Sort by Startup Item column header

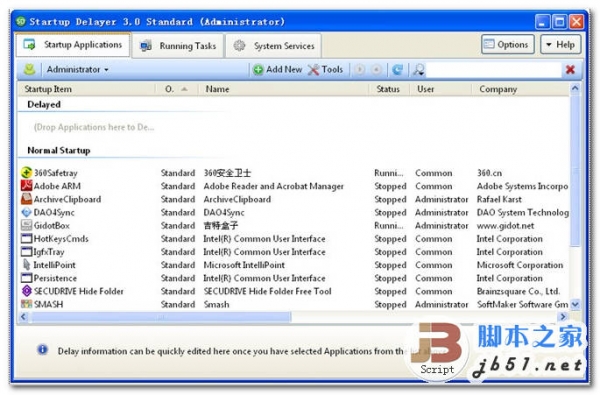coord(86,89)
